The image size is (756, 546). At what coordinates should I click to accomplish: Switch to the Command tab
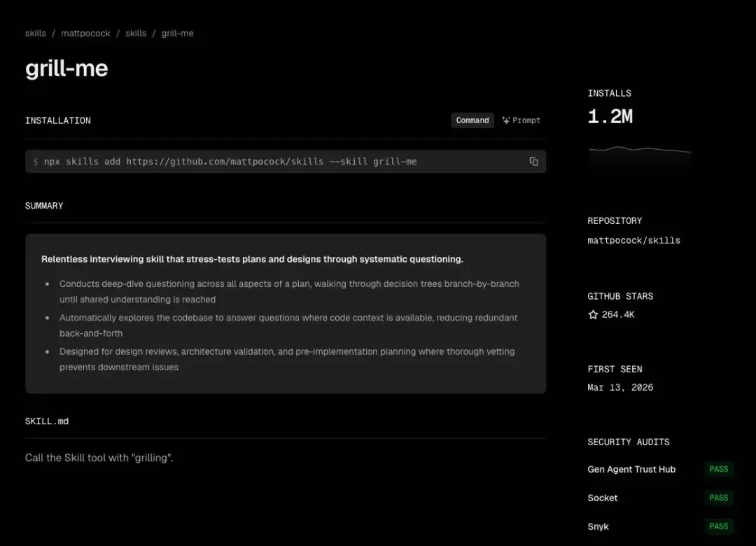pos(472,120)
